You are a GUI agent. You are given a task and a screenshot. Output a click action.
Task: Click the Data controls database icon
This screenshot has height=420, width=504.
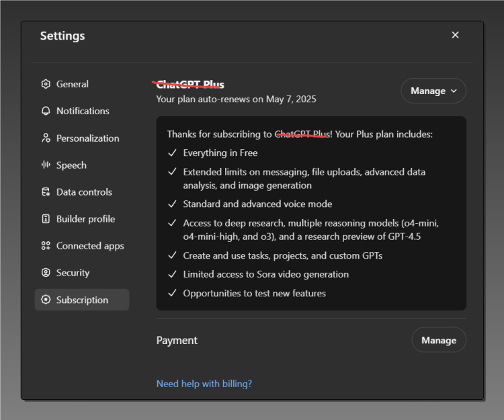46,192
